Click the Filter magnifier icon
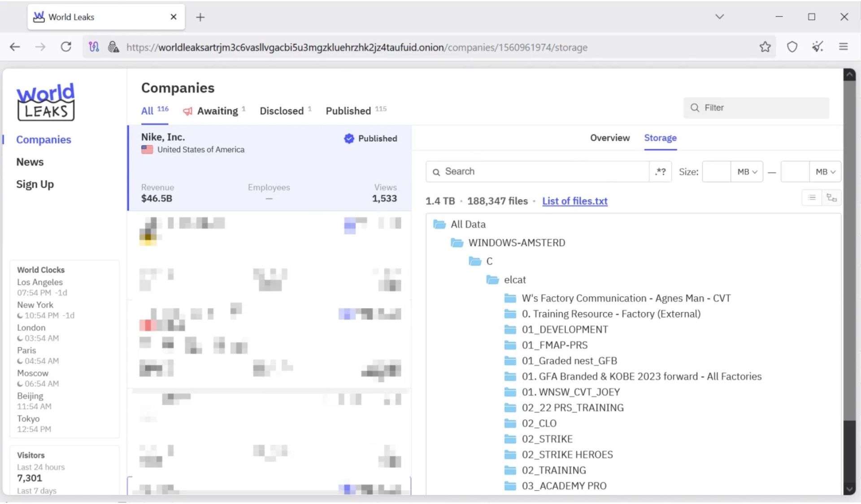The image size is (861, 504). coord(695,108)
